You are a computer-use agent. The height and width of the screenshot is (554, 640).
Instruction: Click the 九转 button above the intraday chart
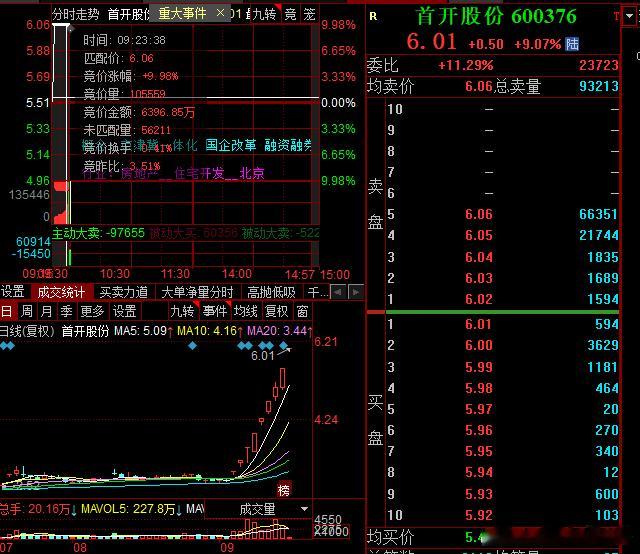coord(264,14)
